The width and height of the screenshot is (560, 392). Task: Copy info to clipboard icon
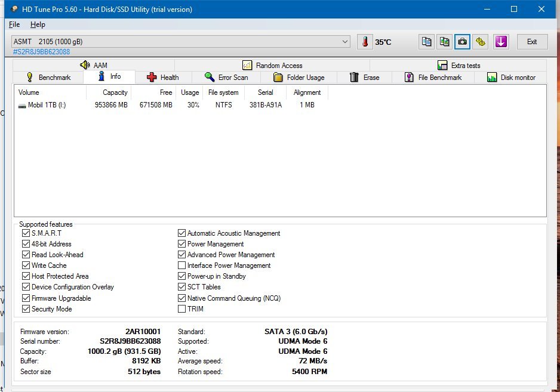click(x=426, y=42)
